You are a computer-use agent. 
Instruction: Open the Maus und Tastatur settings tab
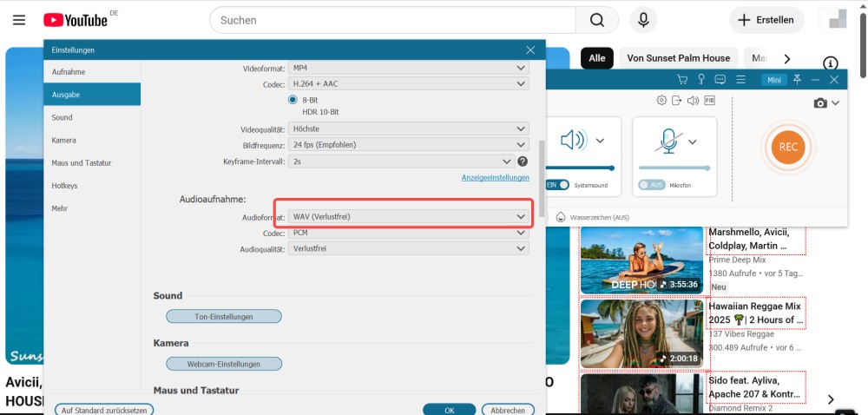click(92, 162)
